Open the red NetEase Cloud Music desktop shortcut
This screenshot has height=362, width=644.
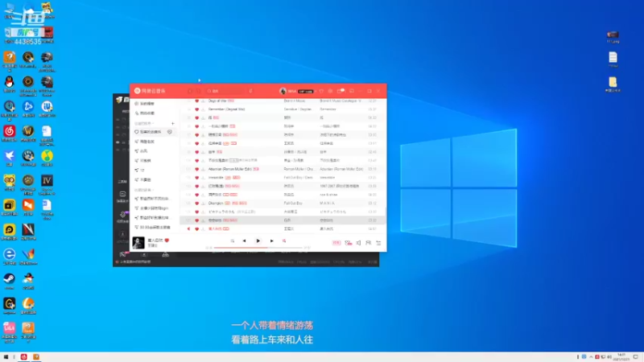click(10, 134)
